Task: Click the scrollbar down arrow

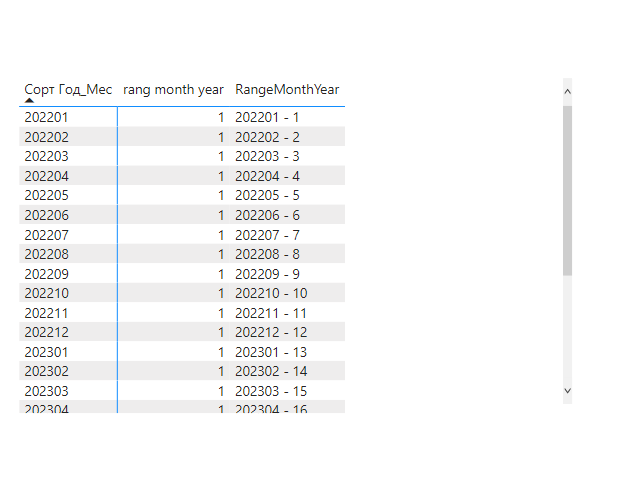Action: coord(567,390)
